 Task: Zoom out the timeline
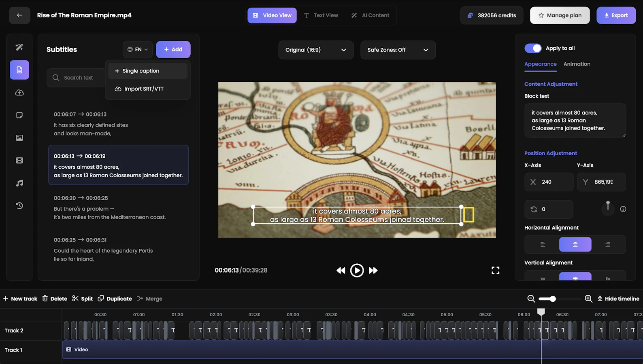point(531,298)
